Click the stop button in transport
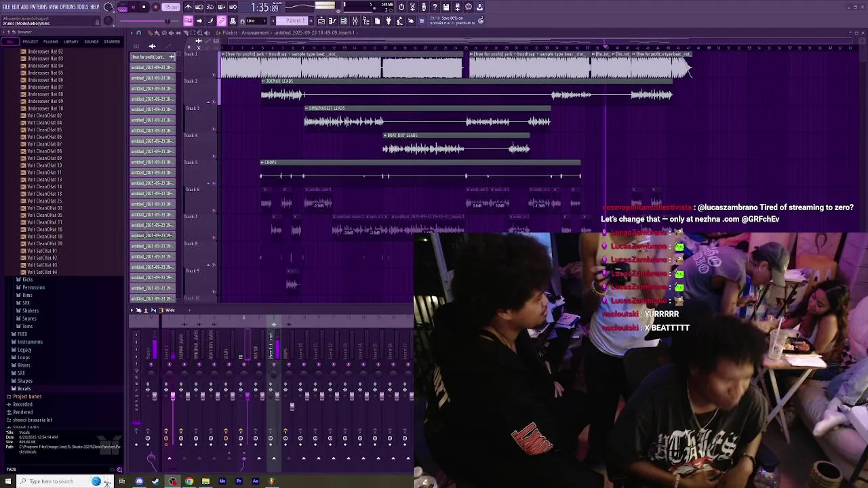This screenshot has width=868, height=488. coord(144,7)
